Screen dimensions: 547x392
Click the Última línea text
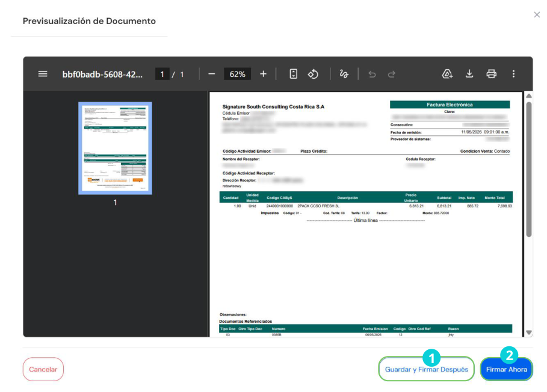pyautogui.click(x=366, y=220)
